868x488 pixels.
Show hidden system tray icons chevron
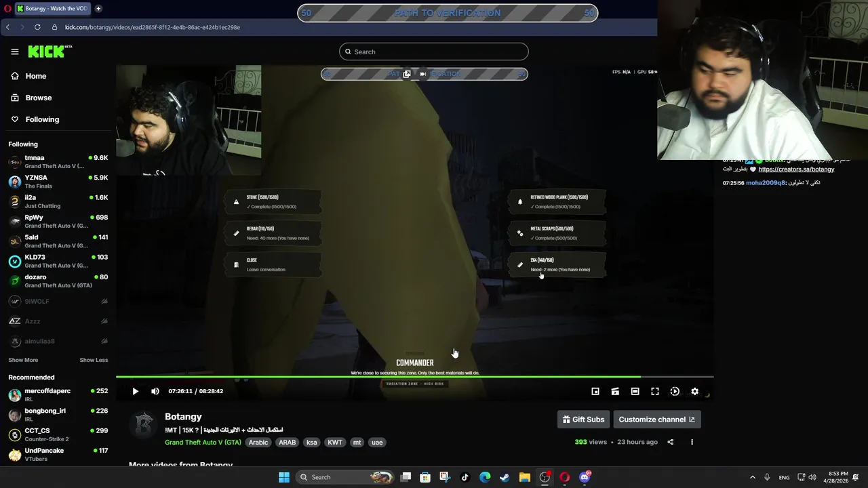coord(752,477)
